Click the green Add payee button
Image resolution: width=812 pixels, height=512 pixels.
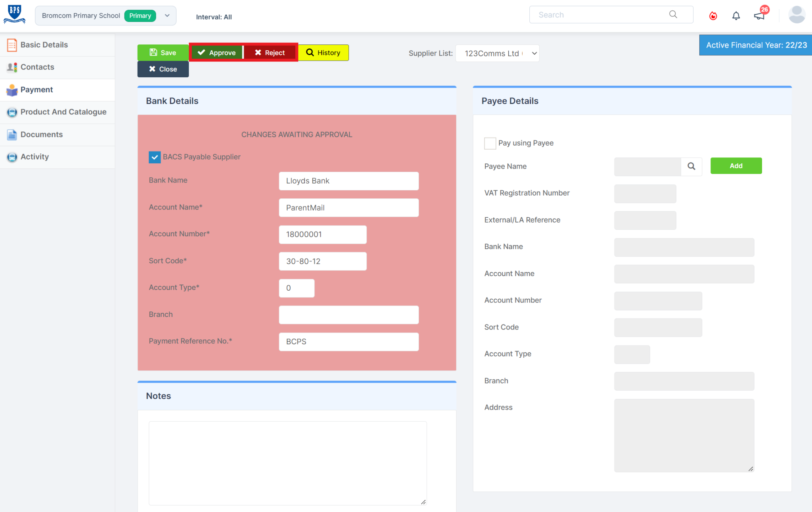735,166
